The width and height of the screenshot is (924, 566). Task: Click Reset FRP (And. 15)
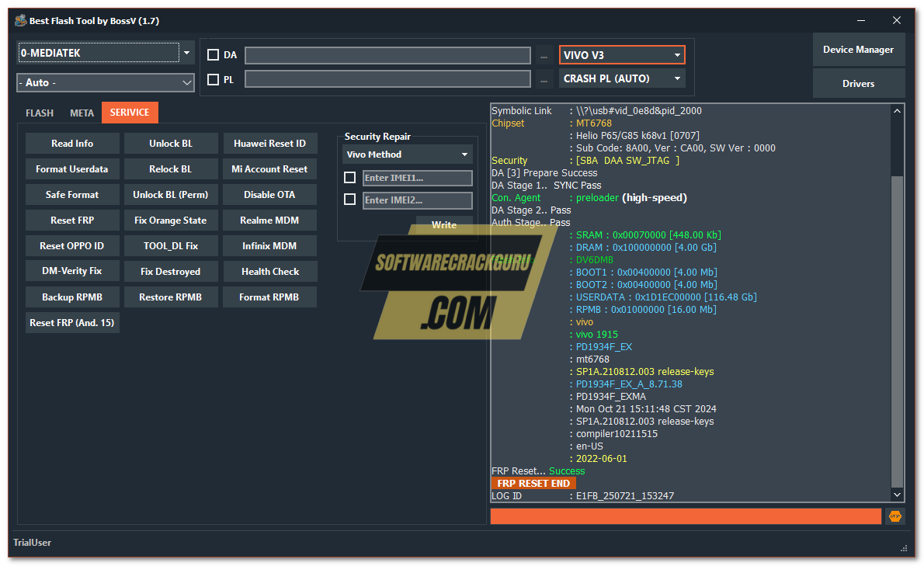pyautogui.click(x=72, y=323)
